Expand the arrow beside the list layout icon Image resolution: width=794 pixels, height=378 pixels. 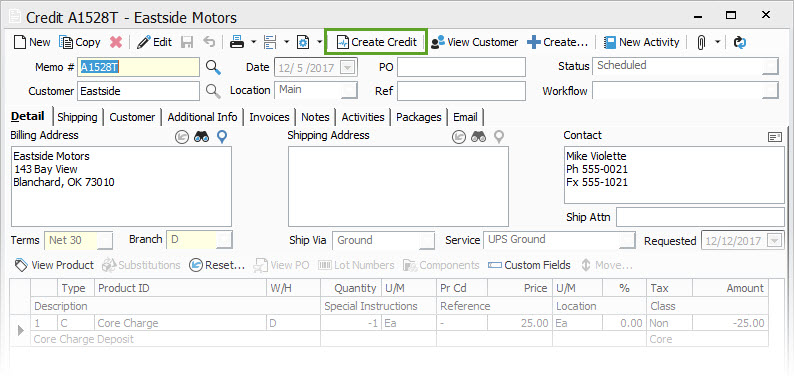coord(286,42)
